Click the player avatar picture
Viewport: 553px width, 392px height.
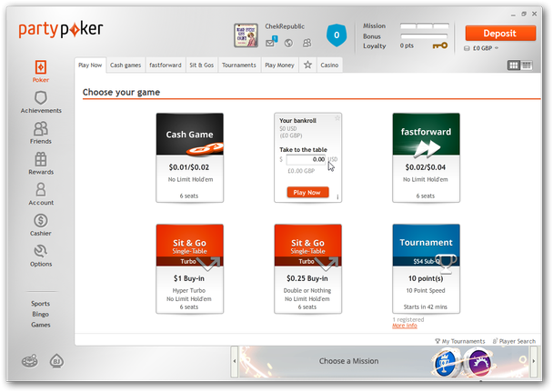(x=246, y=35)
